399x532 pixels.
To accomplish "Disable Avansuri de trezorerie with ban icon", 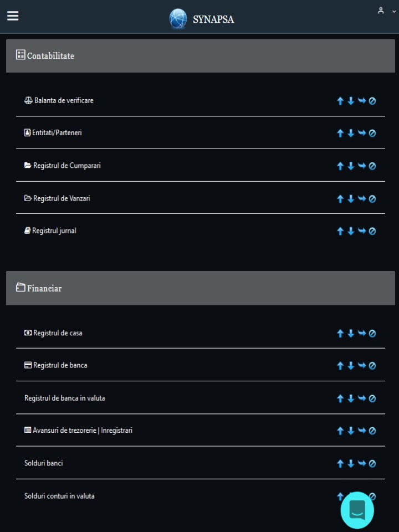I will 372,431.
